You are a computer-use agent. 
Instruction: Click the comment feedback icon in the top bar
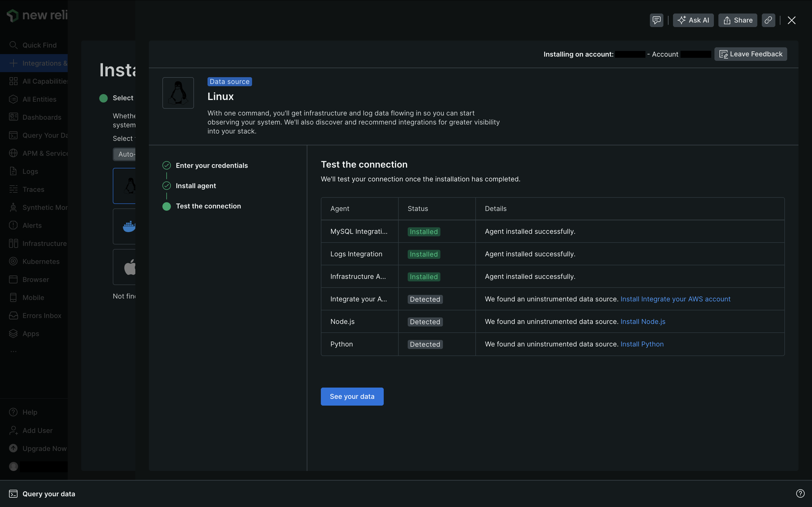(656, 20)
